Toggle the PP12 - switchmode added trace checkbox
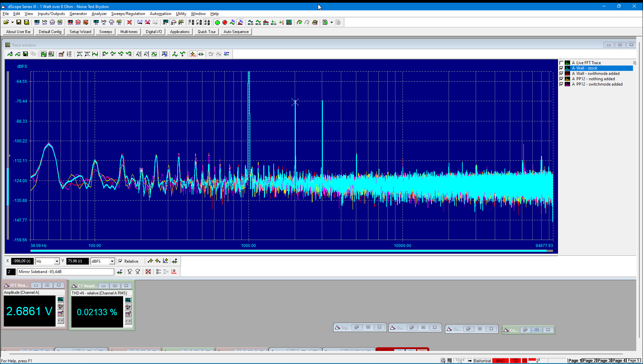This screenshot has height=364, width=643. (x=561, y=84)
